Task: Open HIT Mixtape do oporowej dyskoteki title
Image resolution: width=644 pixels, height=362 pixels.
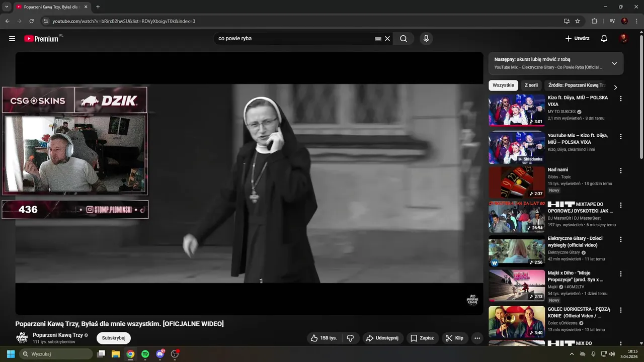Action: (580, 208)
